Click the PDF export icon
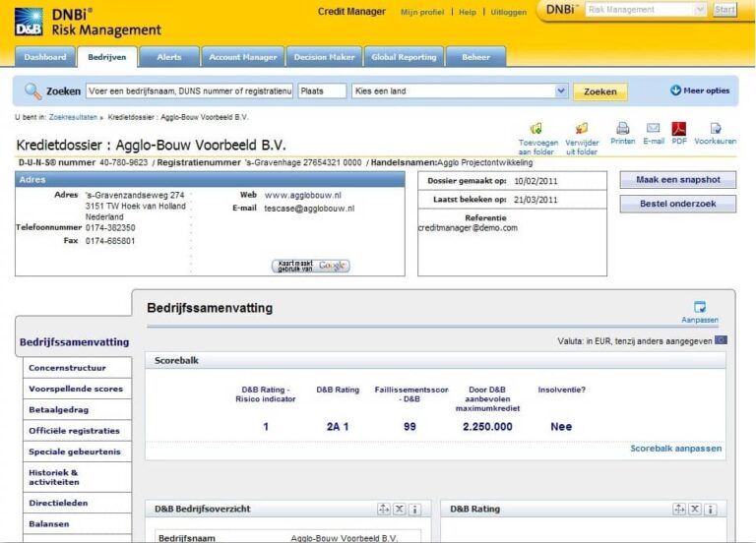 [679, 128]
